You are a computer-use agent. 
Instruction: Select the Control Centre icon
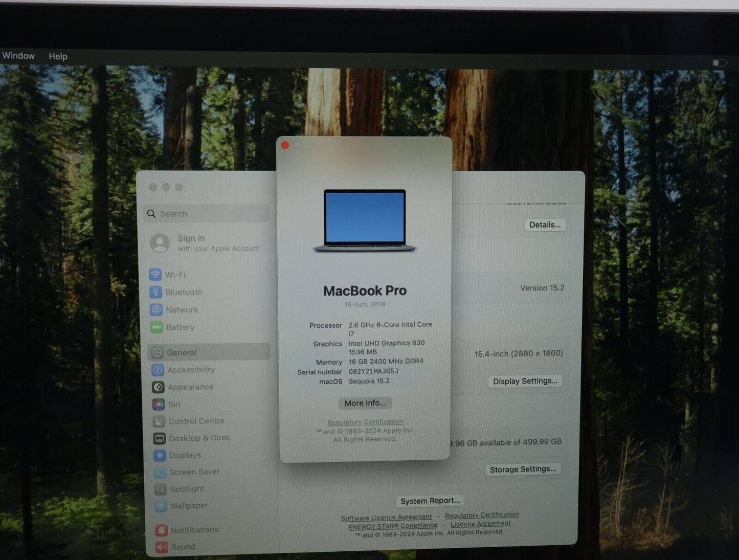[159, 421]
